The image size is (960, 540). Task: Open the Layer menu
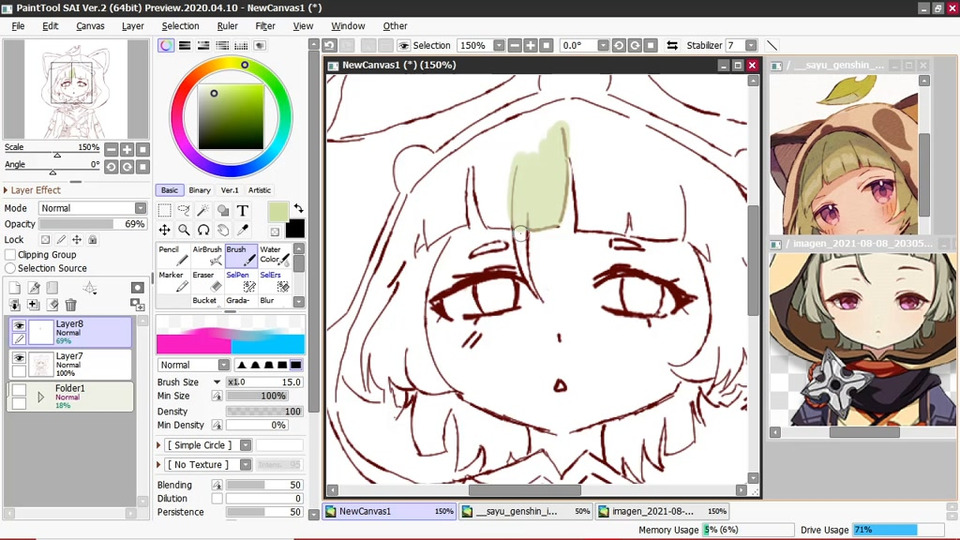click(132, 26)
